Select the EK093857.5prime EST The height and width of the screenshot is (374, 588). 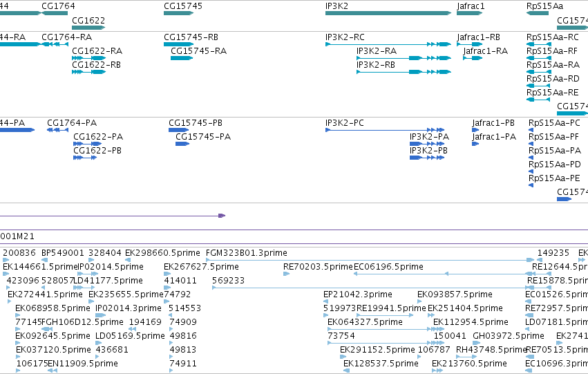click(x=420, y=301)
